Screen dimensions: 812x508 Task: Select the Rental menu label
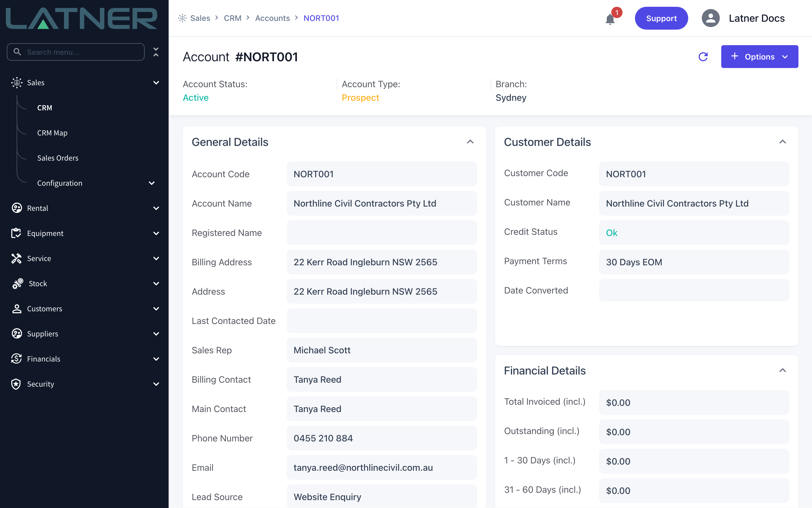point(37,208)
